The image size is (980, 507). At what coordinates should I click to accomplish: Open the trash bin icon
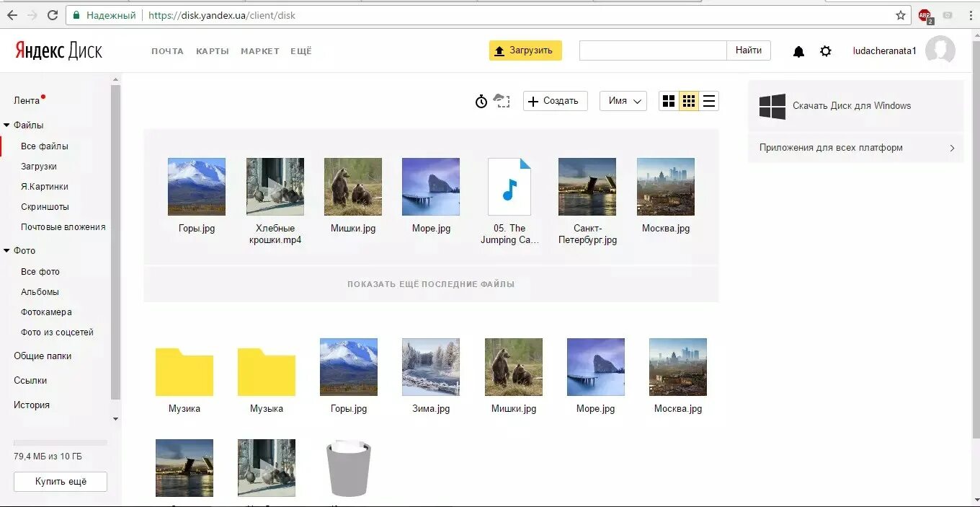pyautogui.click(x=348, y=467)
